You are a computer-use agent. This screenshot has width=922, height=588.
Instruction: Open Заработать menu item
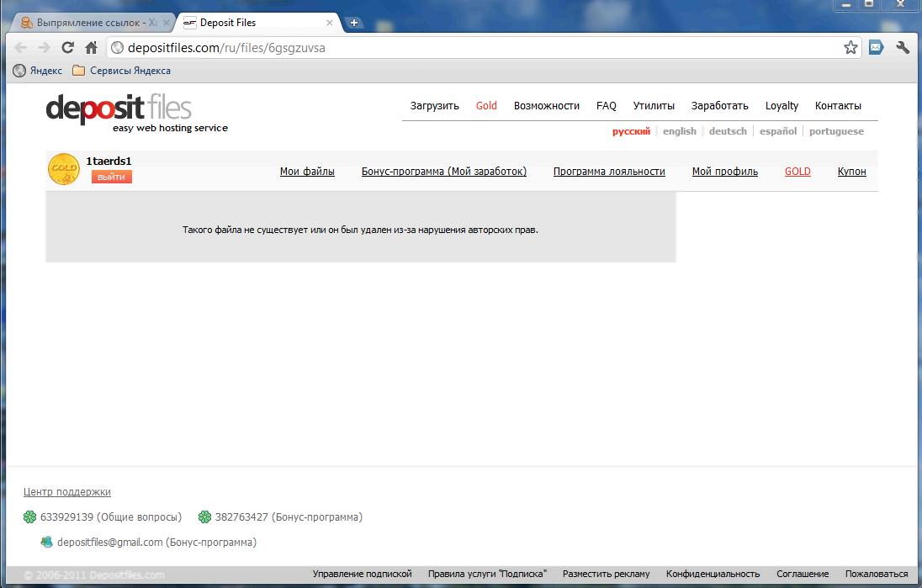[x=720, y=106]
